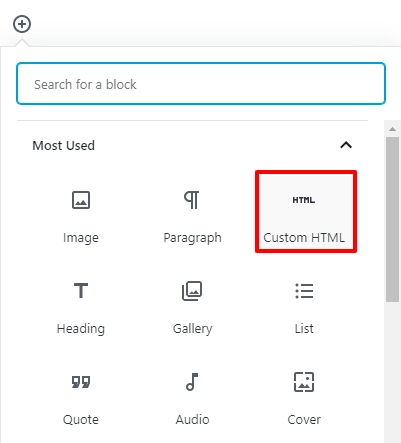
Task: Focus the Search for a block field
Action: click(x=201, y=84)
